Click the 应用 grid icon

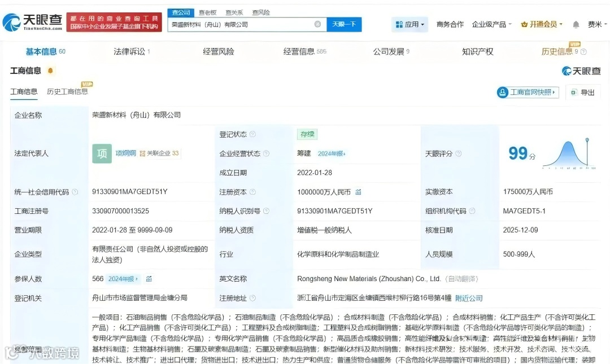click(x=399, y=24)
